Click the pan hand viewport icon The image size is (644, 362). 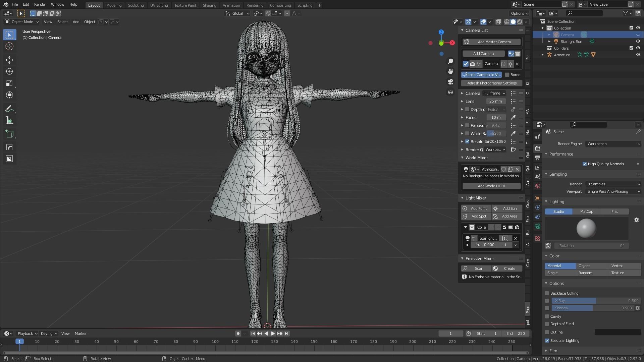[x=450, y=71]
